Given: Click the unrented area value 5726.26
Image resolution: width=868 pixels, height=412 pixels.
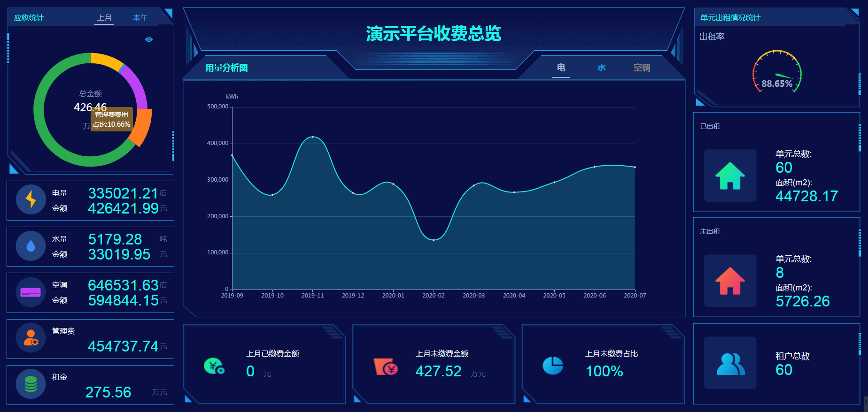Looking at the screenshot, I should coord(803,301).
